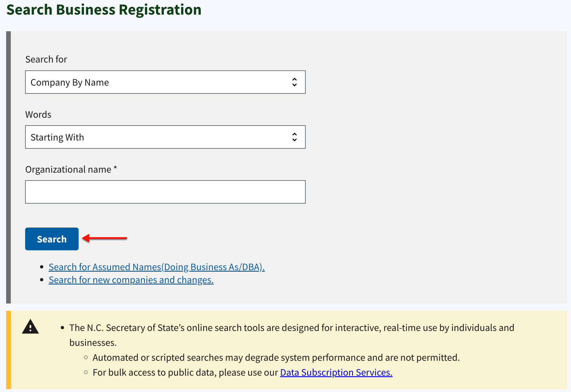
Task: Open Search for new companies and changes link
Action: (131, 280)
